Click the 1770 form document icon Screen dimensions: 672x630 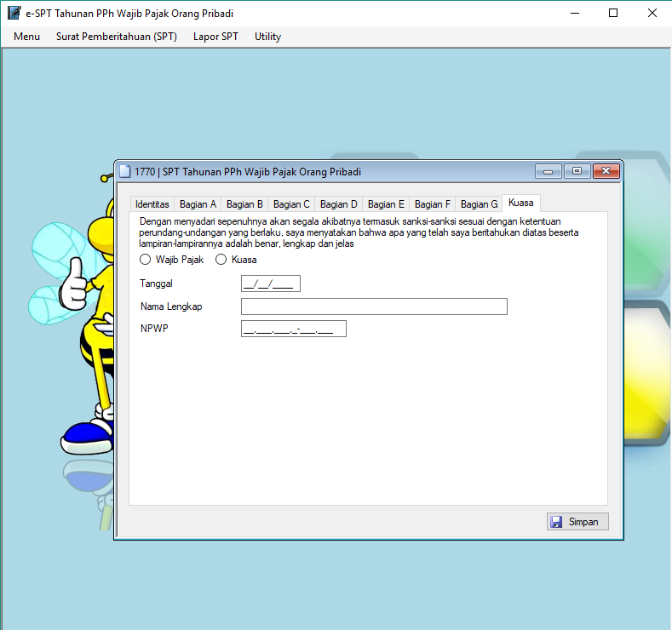coord(124,171)
